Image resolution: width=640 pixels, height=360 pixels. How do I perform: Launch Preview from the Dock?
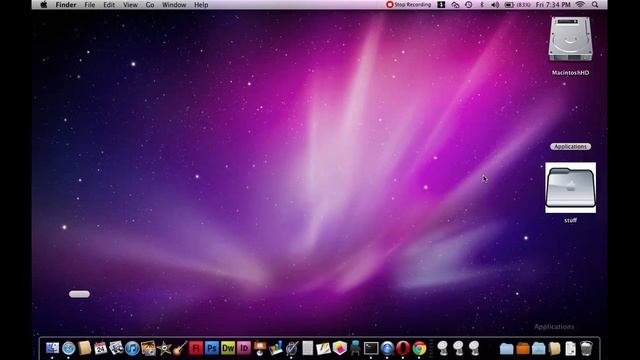[x=116, y=348]
